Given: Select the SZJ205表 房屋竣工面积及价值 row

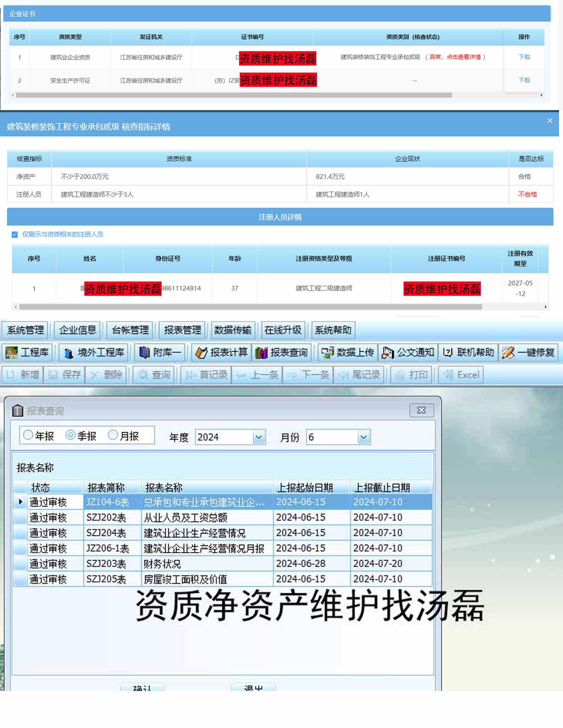Looking at the screenshot, I should click(223, 579).
